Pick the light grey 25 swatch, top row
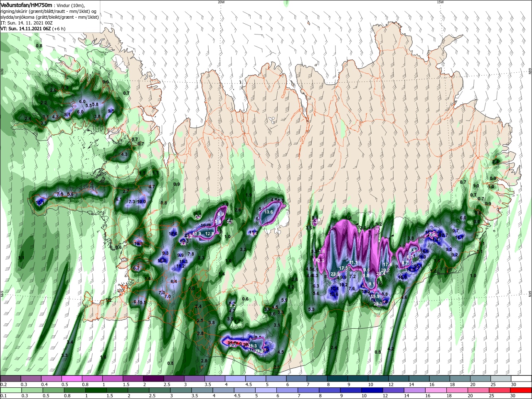This screenshot has width=532, height=399. (x=501, y=379)
